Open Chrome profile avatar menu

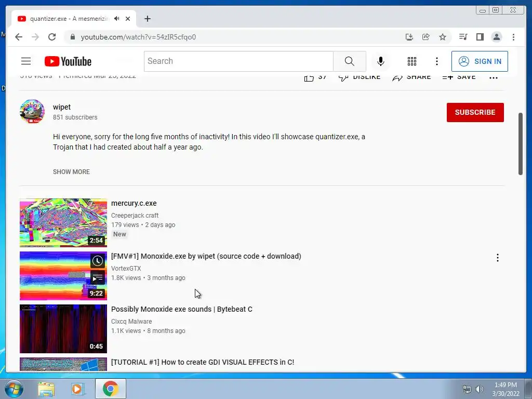click(x=496, y=37)
